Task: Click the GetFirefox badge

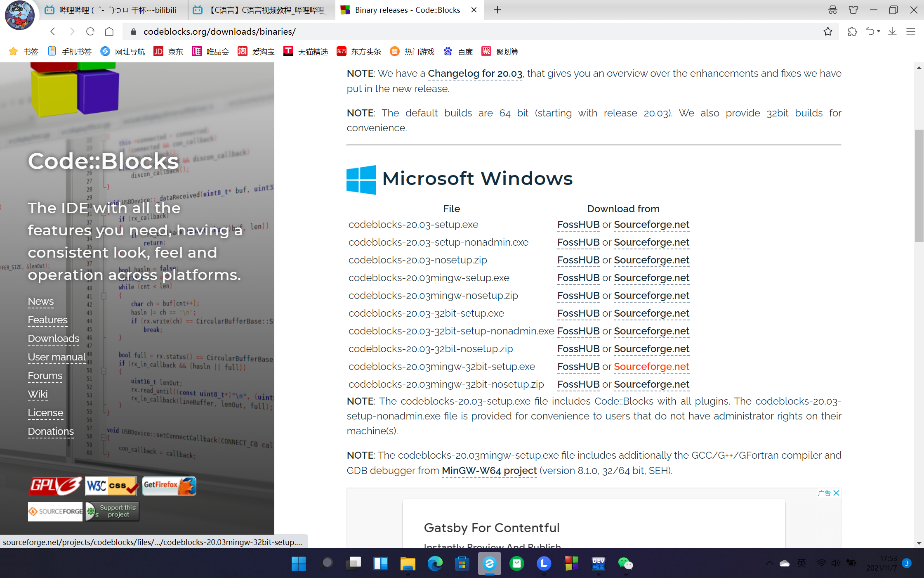Action: click(x=169, y=486)
